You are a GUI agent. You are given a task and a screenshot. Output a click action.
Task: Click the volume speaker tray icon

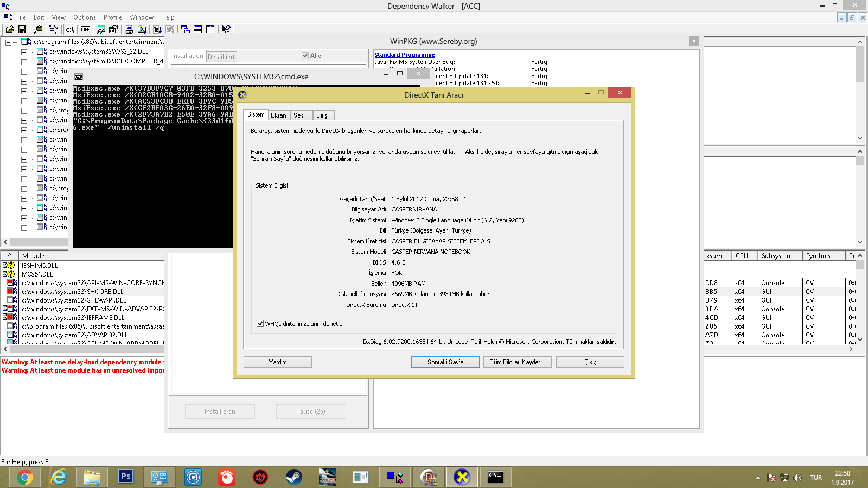[797, 478]
